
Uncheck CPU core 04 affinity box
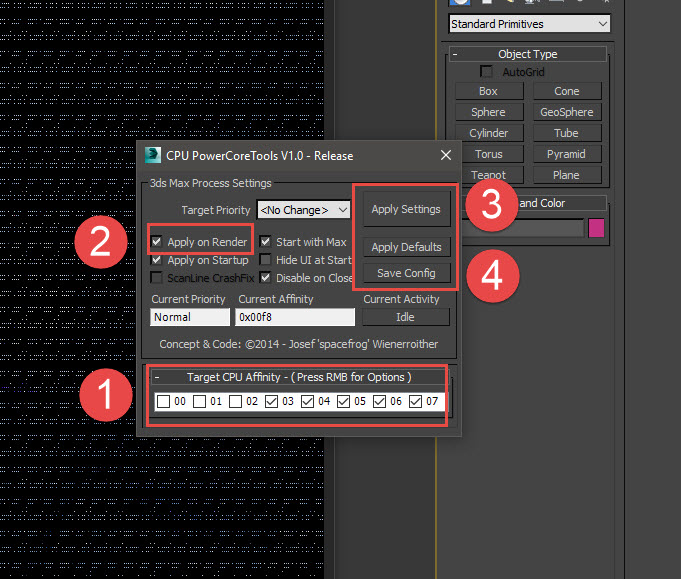click(307, 401)
